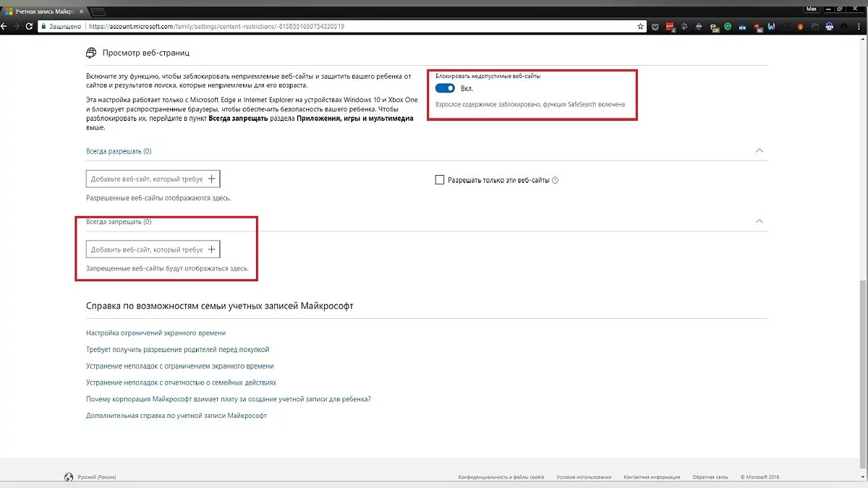Open a new browser tab
The height and width of the screenshot is (488, 868).
tap(98, 11)
